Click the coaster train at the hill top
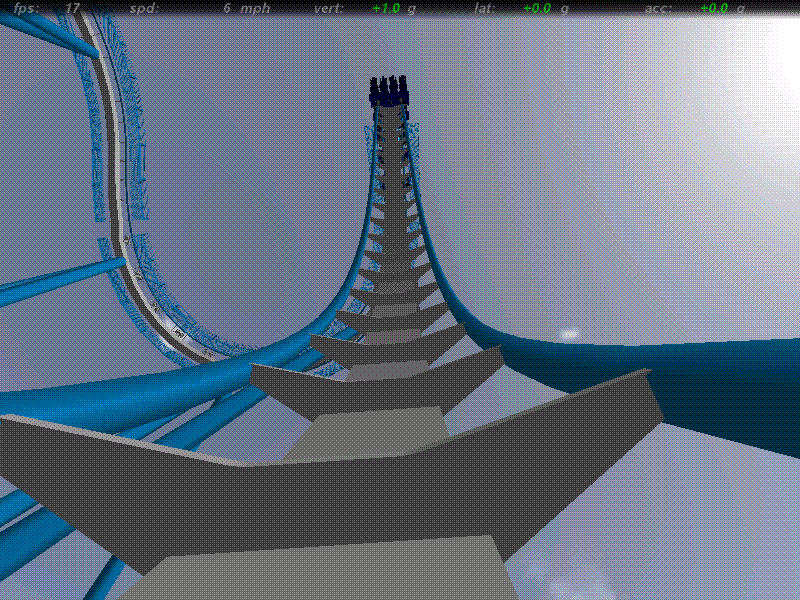Viewport: 800px width, 600px height. pos(389,91)
